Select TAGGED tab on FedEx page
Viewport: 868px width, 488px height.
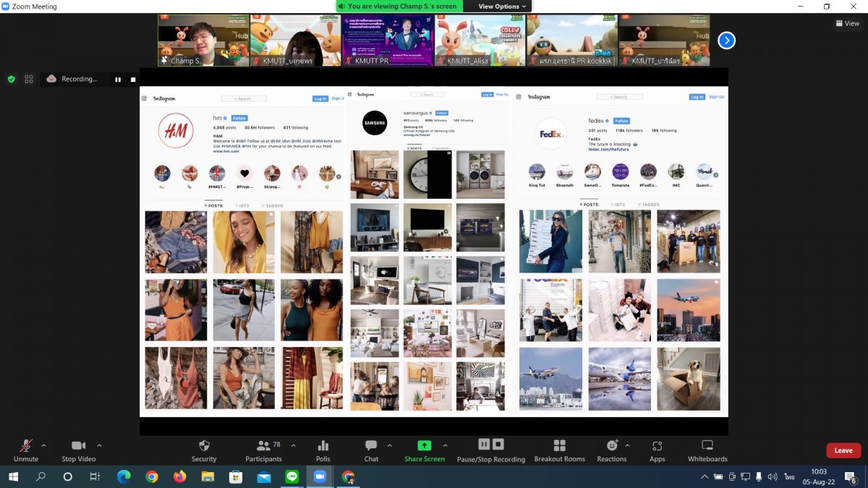coord(649,205)
